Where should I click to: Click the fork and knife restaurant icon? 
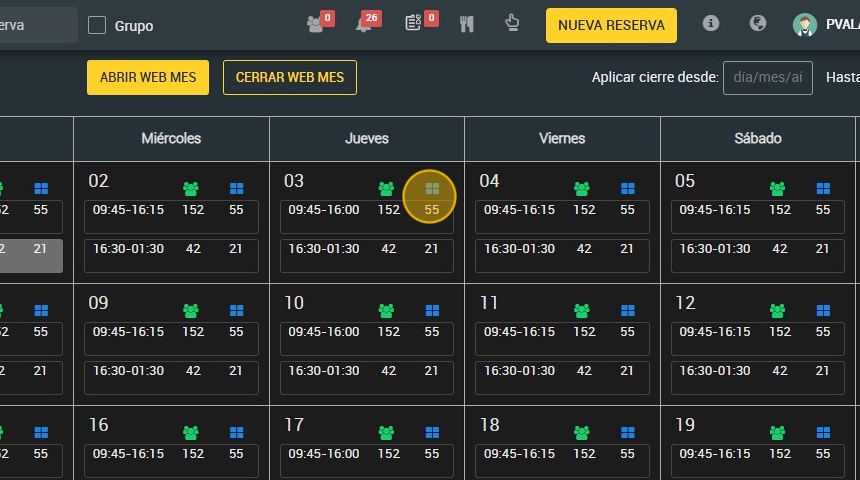pyautogui.click(x=467, y=24)
